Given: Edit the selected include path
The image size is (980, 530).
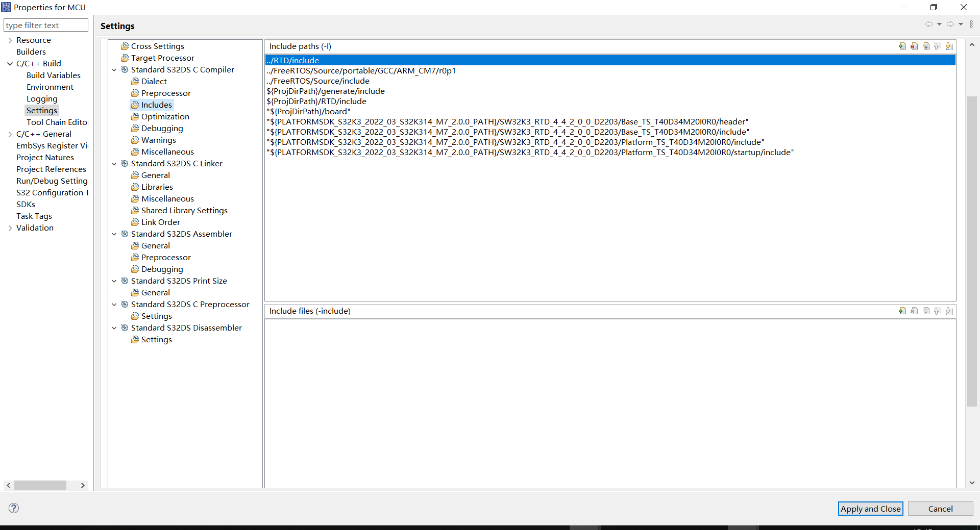Looking at the screenshot, I should 926,46.
